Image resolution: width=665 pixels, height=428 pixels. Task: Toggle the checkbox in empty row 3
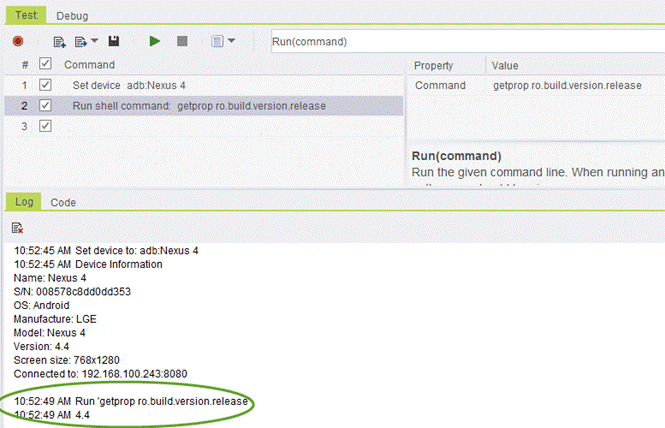click(x=44, y=126)
